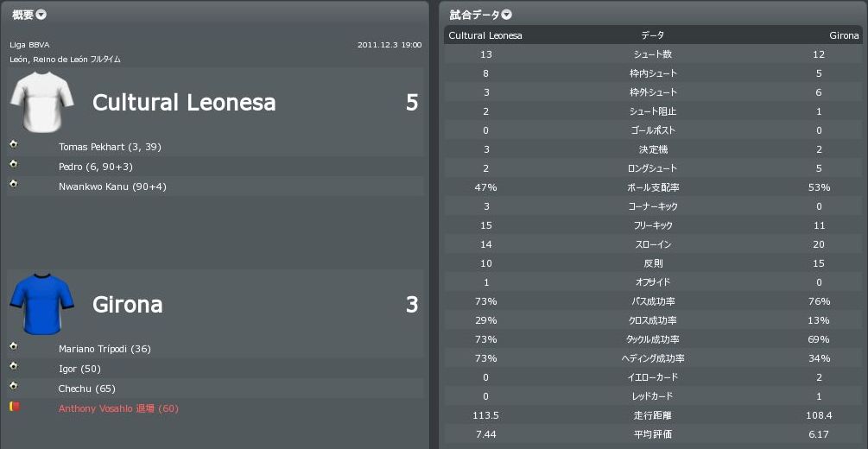Click the goal icon beside Chechu
The image size is (868, 449).
click(14, 386)
